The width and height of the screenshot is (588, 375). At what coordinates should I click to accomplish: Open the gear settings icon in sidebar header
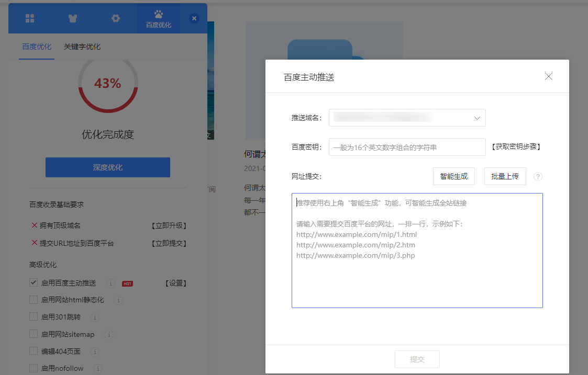pyautogui.click(x=116, y=18)
